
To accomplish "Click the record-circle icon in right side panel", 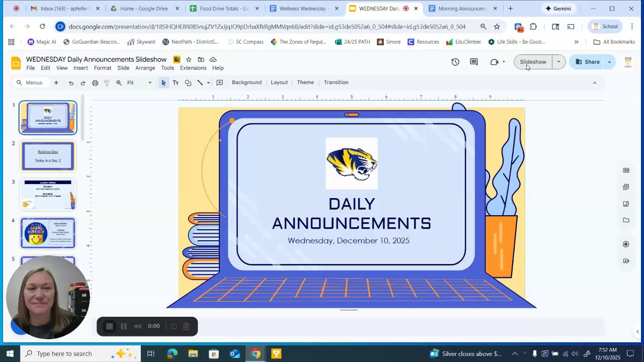I will (x=626, y=244).
